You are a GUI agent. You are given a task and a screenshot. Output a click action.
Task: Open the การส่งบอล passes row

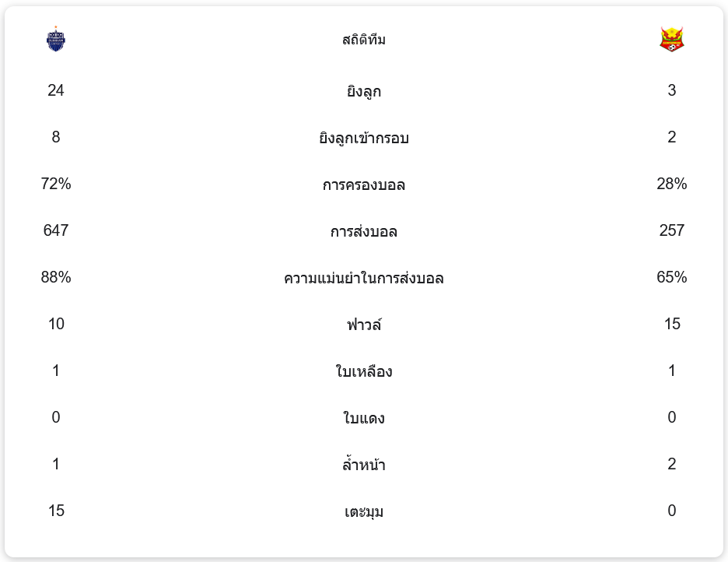pos(364,232)
